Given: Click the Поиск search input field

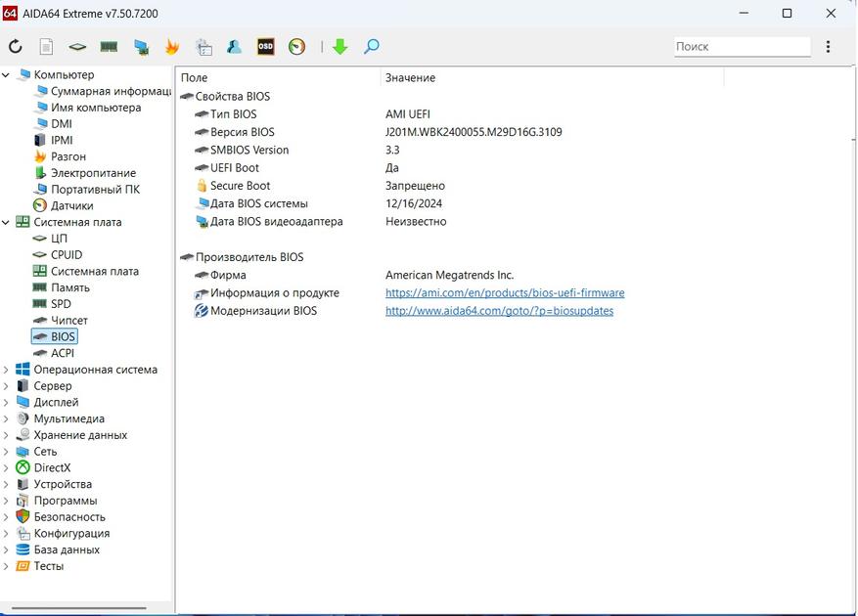Looking at the screenshot, I should coord(741,47).
